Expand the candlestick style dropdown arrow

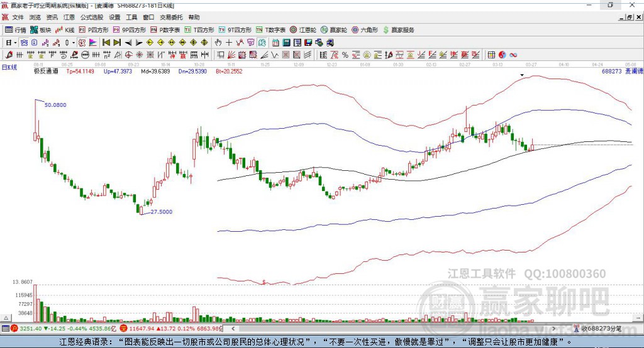[74, 43]
